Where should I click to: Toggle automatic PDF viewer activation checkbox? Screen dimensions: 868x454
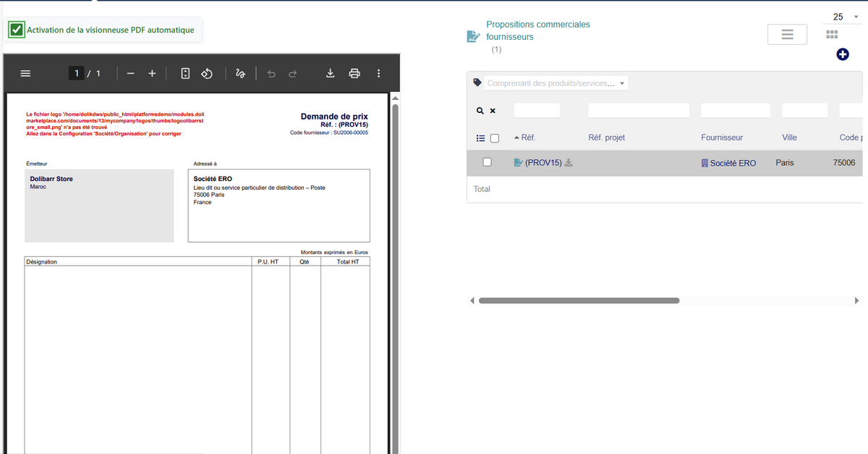pos(16,30)
